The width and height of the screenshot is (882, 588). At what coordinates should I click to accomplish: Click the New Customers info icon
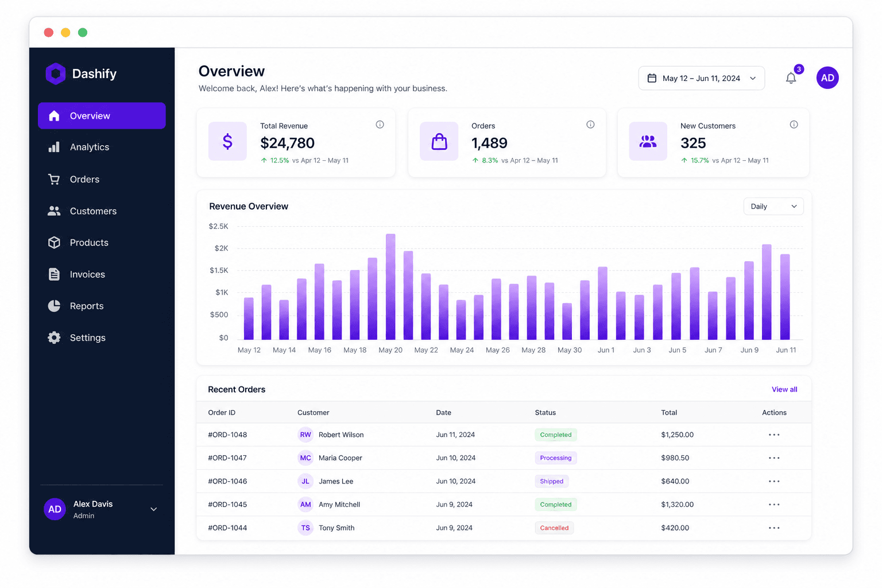794,125
